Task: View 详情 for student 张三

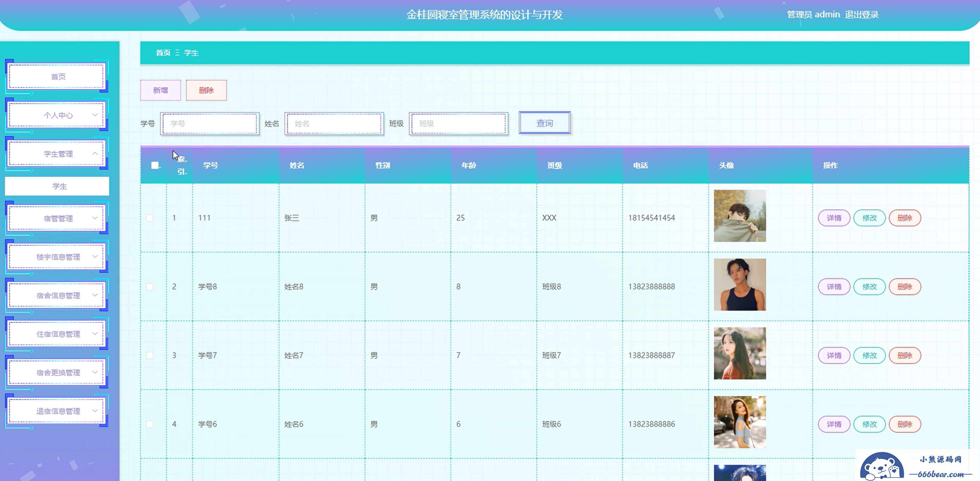Action: coord(834,218)
